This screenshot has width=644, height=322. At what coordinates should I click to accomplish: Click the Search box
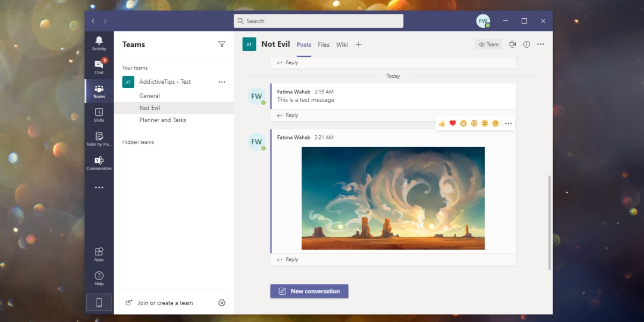click(319, 21)
